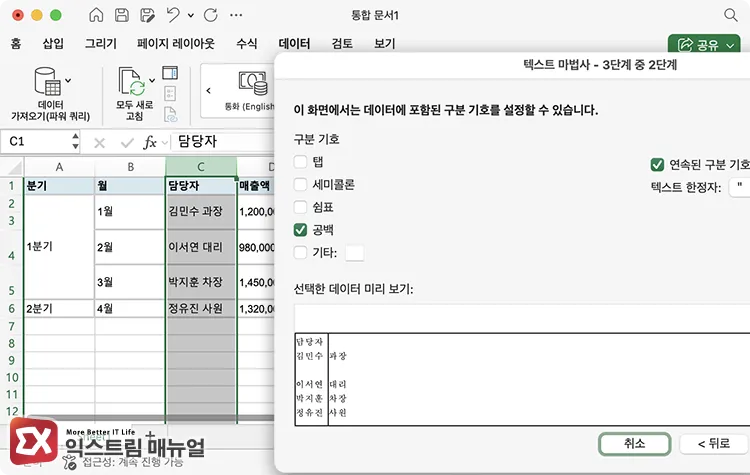Click the Edit Links icon
Viewport: 750px width, 475px height.
[170, 114]
